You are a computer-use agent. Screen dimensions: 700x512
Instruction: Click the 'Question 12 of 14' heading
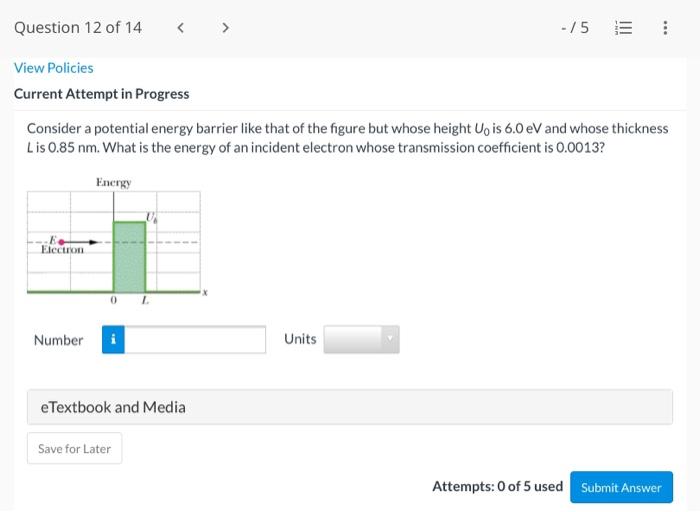tap(78, 28)
